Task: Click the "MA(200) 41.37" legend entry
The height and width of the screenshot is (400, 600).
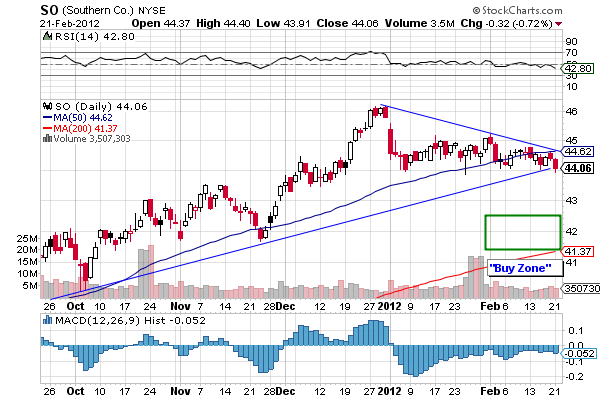Action: tap(85, 128)
